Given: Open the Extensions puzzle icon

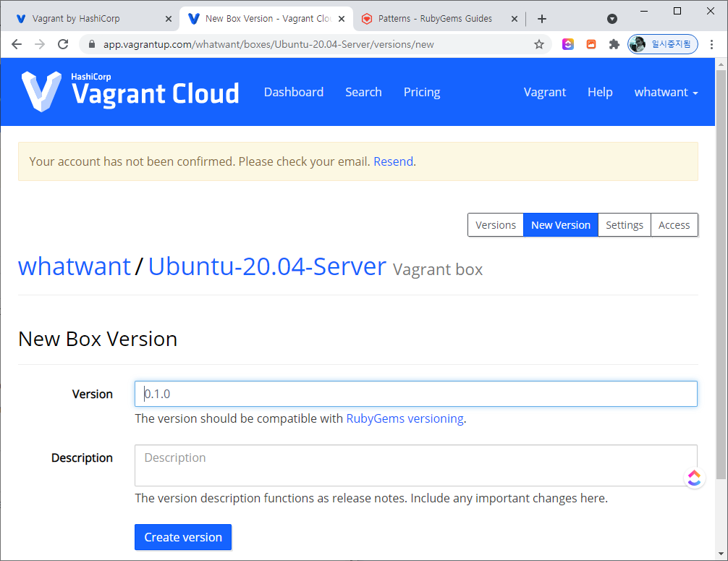Looking at the screenshot, I should 614,44.
